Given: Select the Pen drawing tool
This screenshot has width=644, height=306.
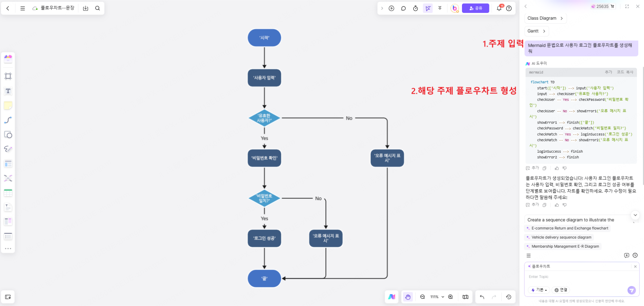Looking at the screenshot, I should [8, 149].
